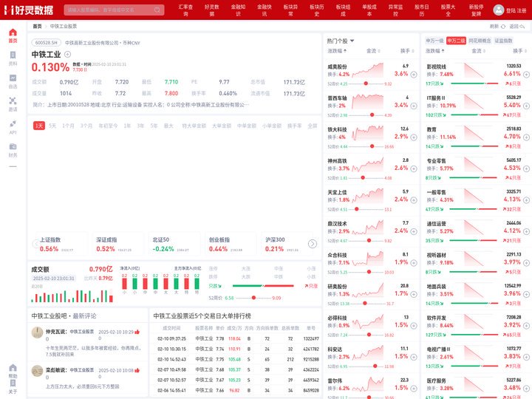Click plus icon beside 神州高铁
Image resolution: width=532 pixels, height=399 pixels.
pos(414,168)
